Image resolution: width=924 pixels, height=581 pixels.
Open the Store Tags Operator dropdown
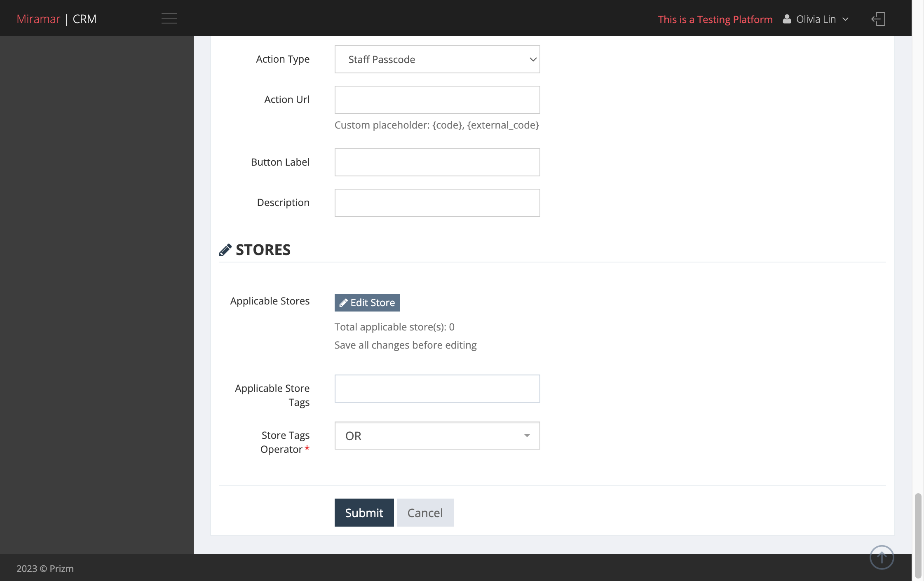coord(437,436)
